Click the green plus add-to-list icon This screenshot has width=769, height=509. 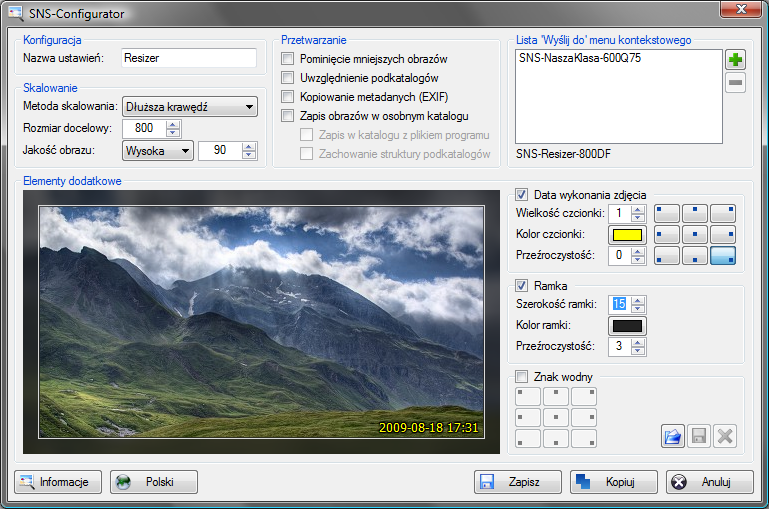coord(735,60)
